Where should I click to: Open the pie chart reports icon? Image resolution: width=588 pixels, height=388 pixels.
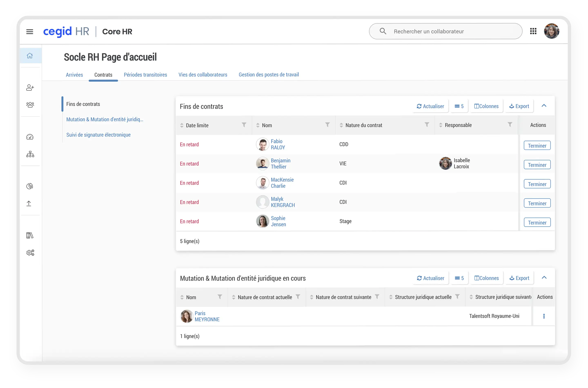click(x=30, y=186)
